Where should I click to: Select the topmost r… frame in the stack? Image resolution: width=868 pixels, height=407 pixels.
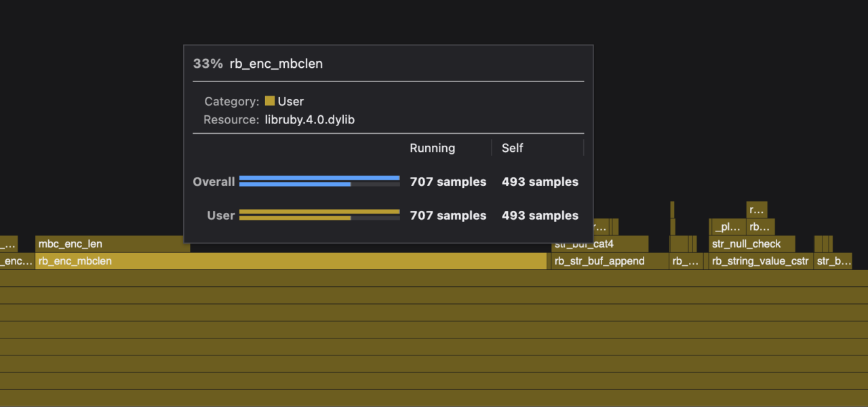pos(756,210)
